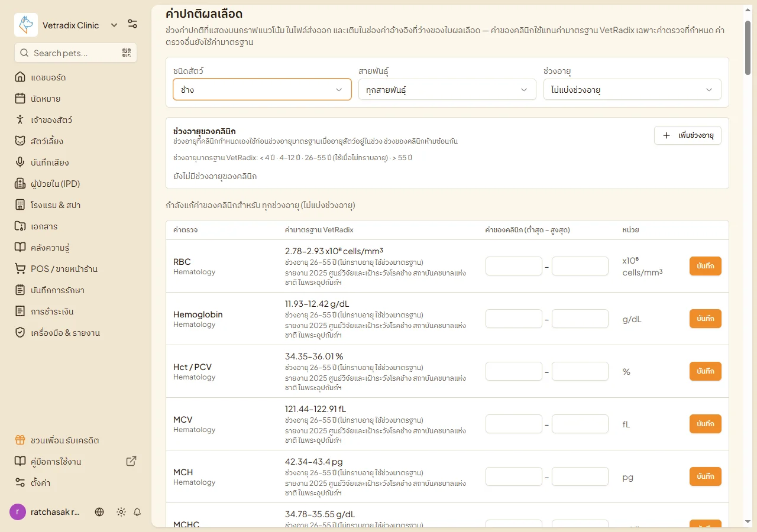This screenshot has width=757, height=532.
Task: Open ผู้ป่วยใน (IPD) hospital icon
Action: [x=20, y=184]
